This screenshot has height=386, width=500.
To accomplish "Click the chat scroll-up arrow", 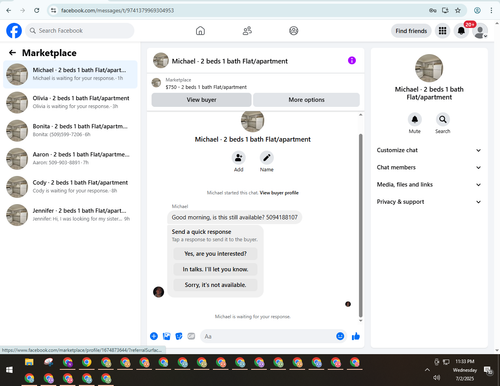I will point(360,115).
